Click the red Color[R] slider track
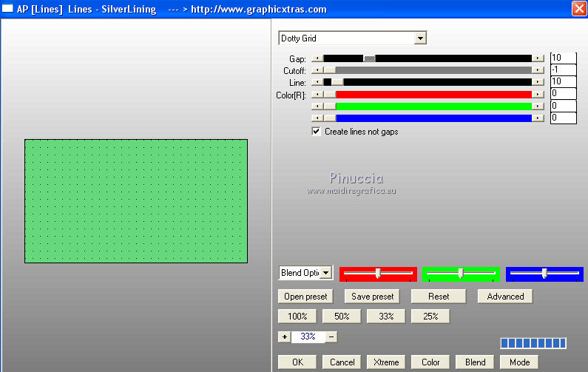 434,95
